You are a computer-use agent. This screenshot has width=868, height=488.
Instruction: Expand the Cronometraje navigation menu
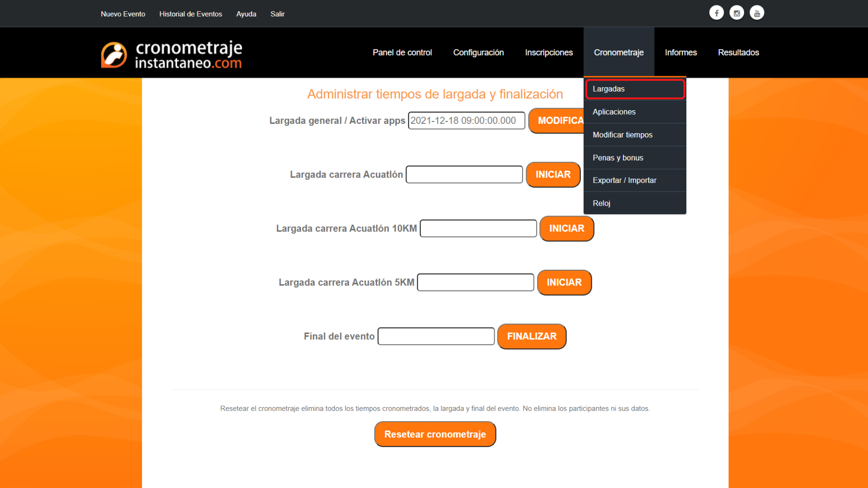[618, 52]
